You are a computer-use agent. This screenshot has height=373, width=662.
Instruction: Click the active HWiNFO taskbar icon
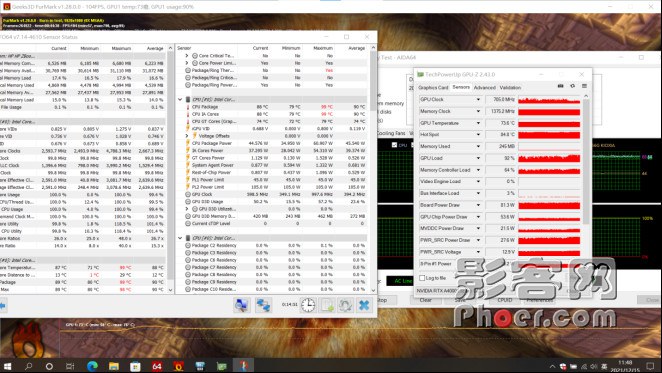pos(244,366)
